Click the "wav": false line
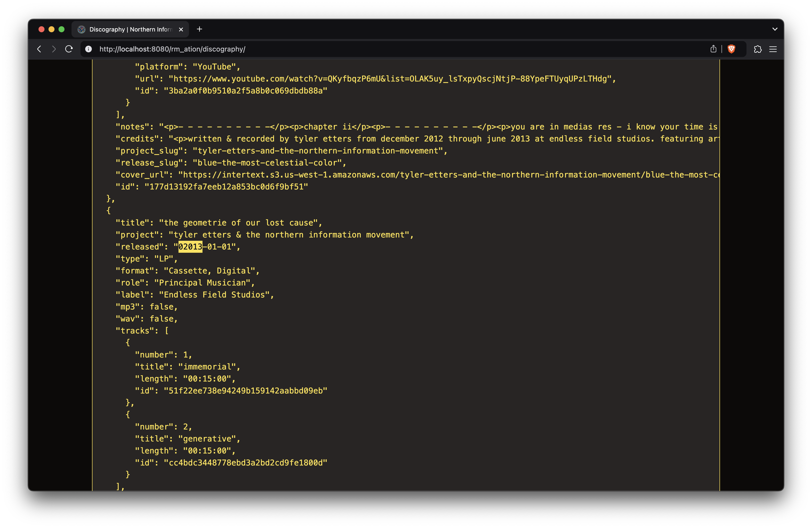Screen dimensions: 812x528 click(146, 318)
